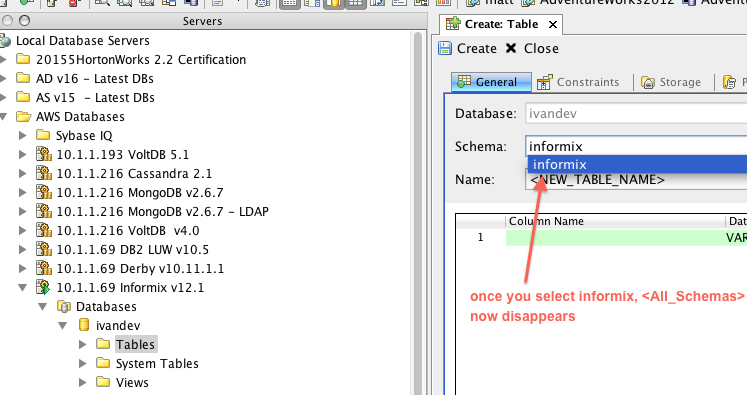
Task: Expand the 10.1.1.69 DB2 LUW v10.5 server
Action: [22, 250]
